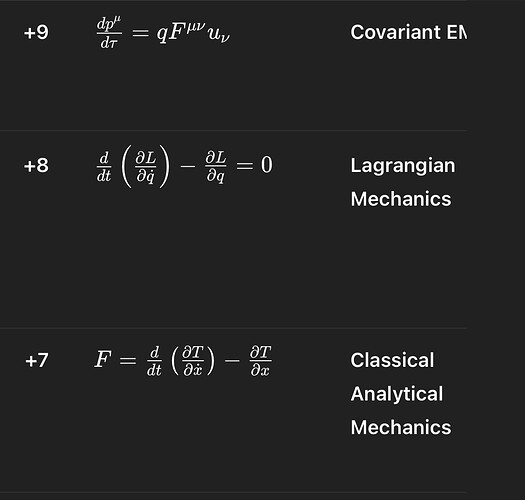Select the equation starting with F equals

[183, 361]
